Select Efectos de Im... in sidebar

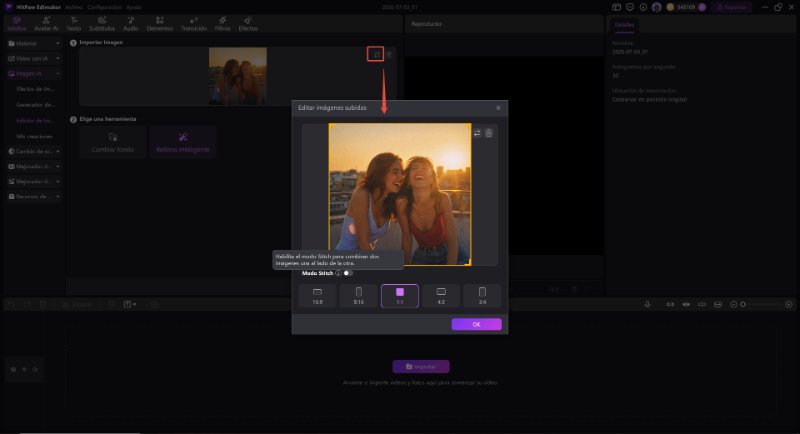tap(35, 89)
